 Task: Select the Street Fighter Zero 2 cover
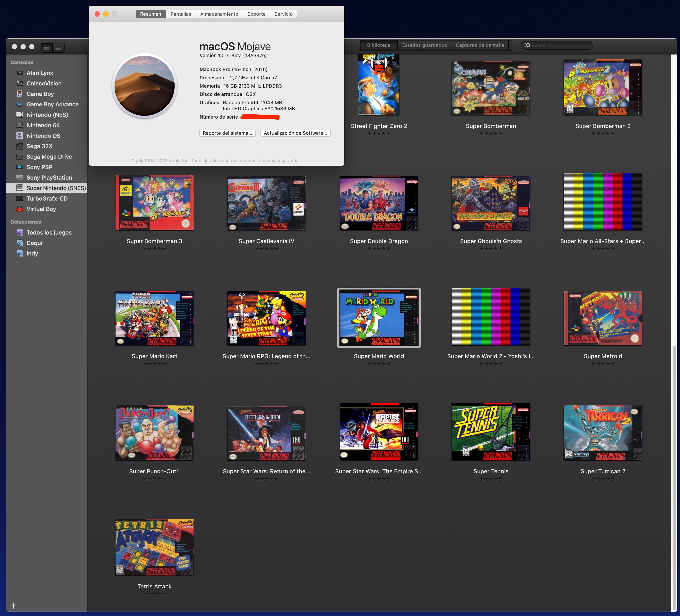click(x=379, y=85)
